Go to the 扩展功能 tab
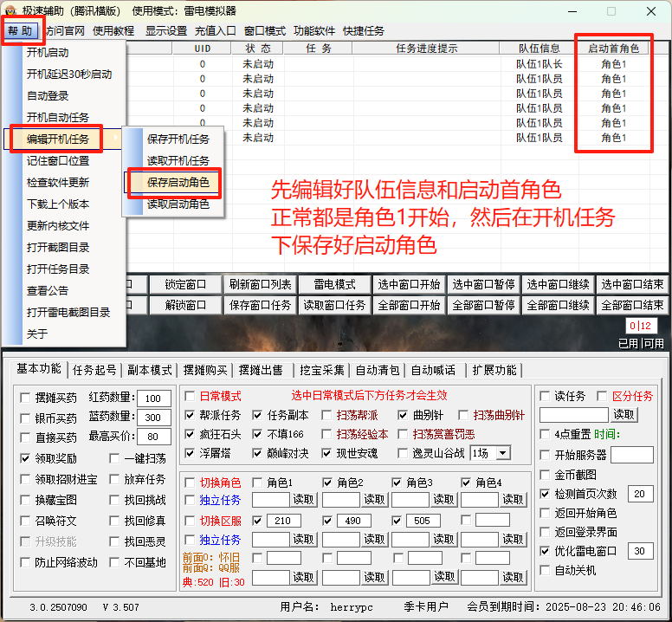Viewport: 672px width, 622px height. point(494,370)
